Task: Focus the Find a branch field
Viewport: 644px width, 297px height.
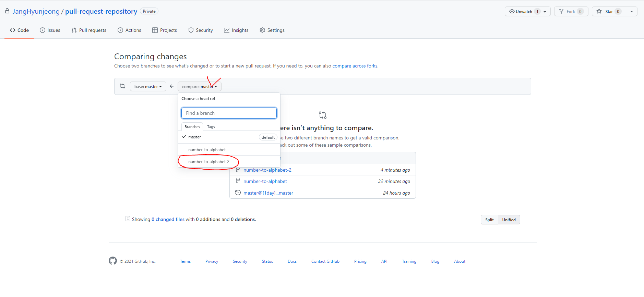Action: 229,113
